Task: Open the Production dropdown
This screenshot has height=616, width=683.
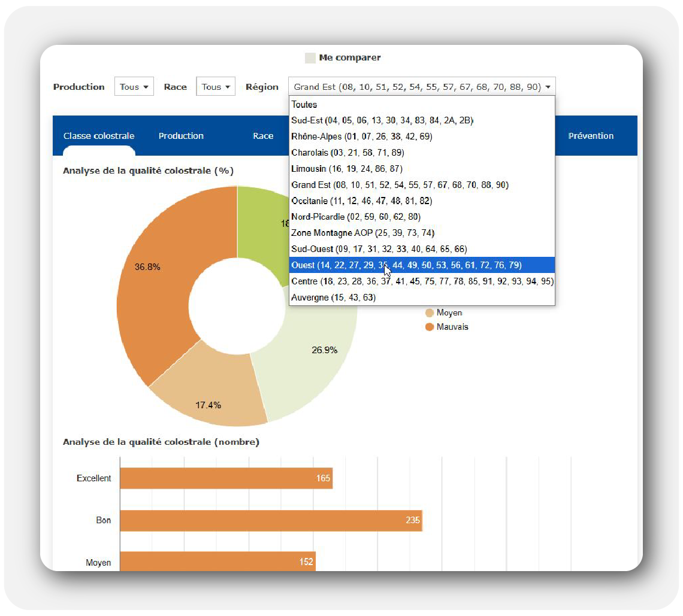Action: point(134,87)
